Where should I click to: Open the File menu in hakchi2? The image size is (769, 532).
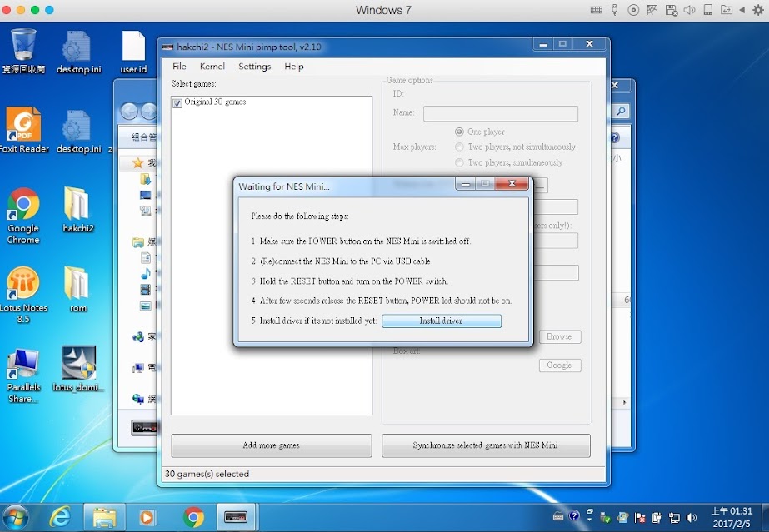click(x=179, y=66)
